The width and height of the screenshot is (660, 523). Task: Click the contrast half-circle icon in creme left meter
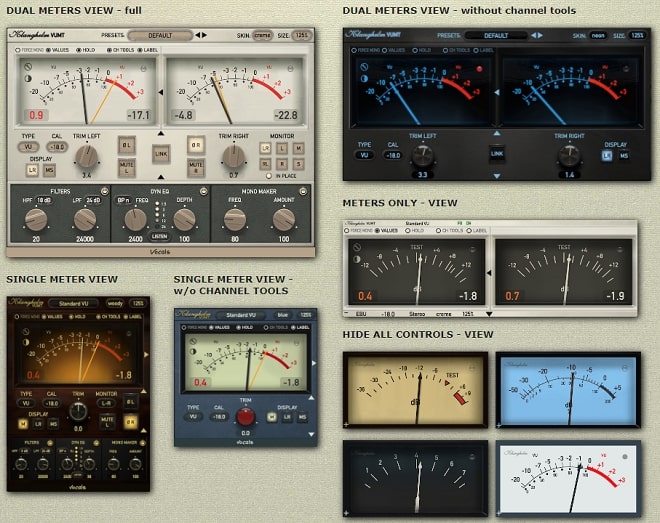click(28, 78)
